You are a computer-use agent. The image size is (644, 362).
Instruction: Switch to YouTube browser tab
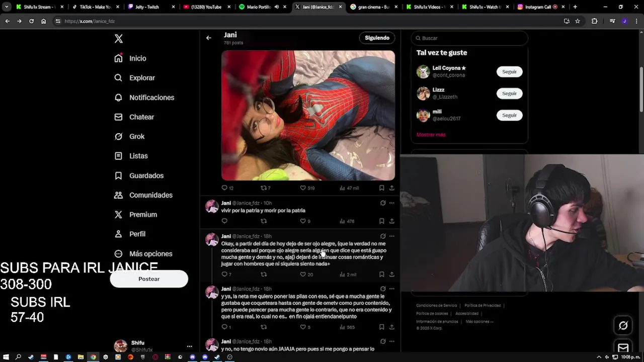206,7
